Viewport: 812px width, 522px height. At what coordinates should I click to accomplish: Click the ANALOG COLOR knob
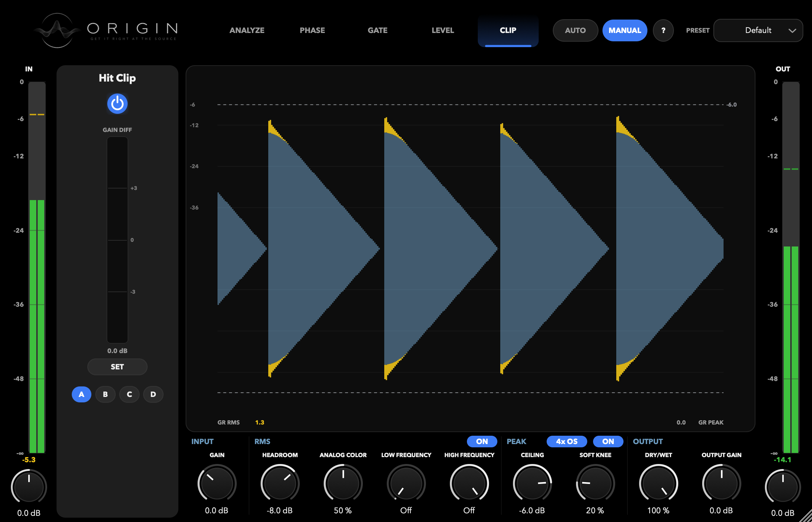pos(343,484)
